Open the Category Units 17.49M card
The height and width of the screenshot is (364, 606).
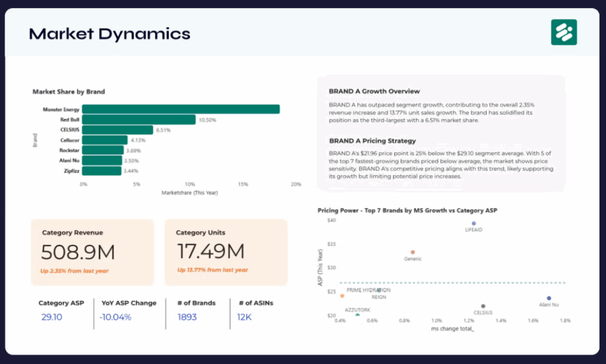pos(225,252)
